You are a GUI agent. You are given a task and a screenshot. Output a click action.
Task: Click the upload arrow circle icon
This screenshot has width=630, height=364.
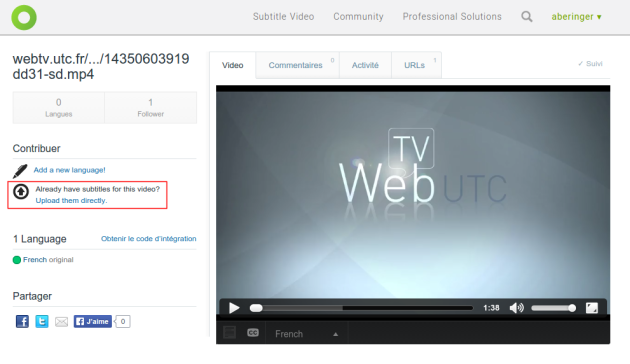click(21, 191)
